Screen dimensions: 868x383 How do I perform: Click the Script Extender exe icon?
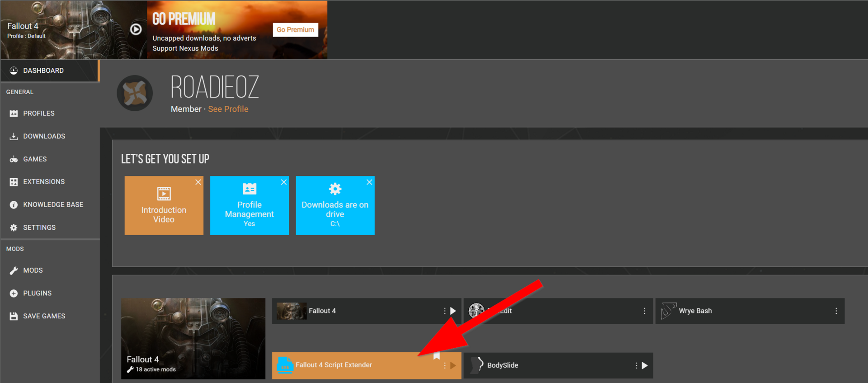(285, 365)
